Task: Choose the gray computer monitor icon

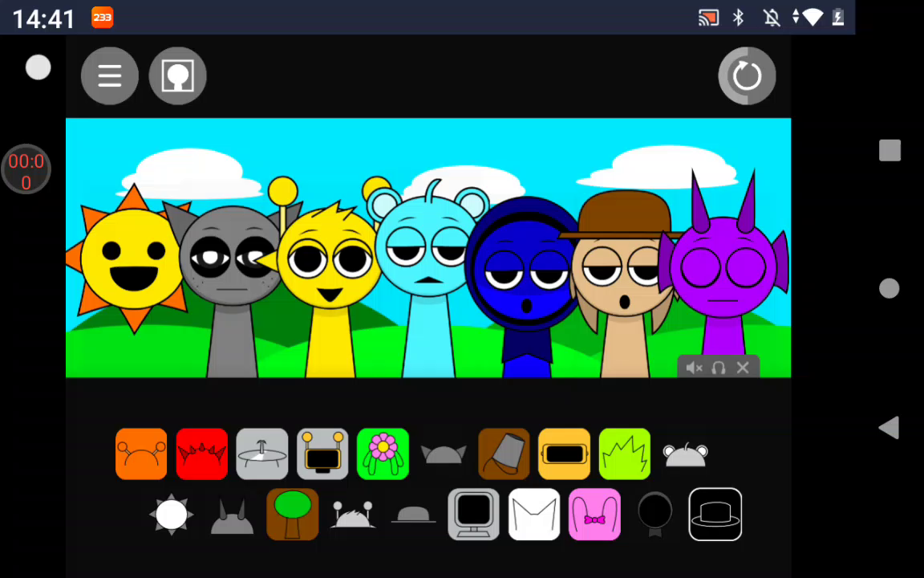Action: tap(473, 515)
